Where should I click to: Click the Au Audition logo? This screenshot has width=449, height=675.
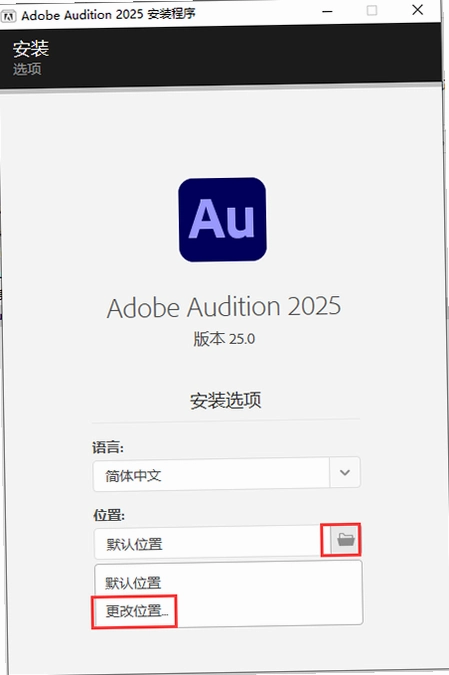pos(223,220)
